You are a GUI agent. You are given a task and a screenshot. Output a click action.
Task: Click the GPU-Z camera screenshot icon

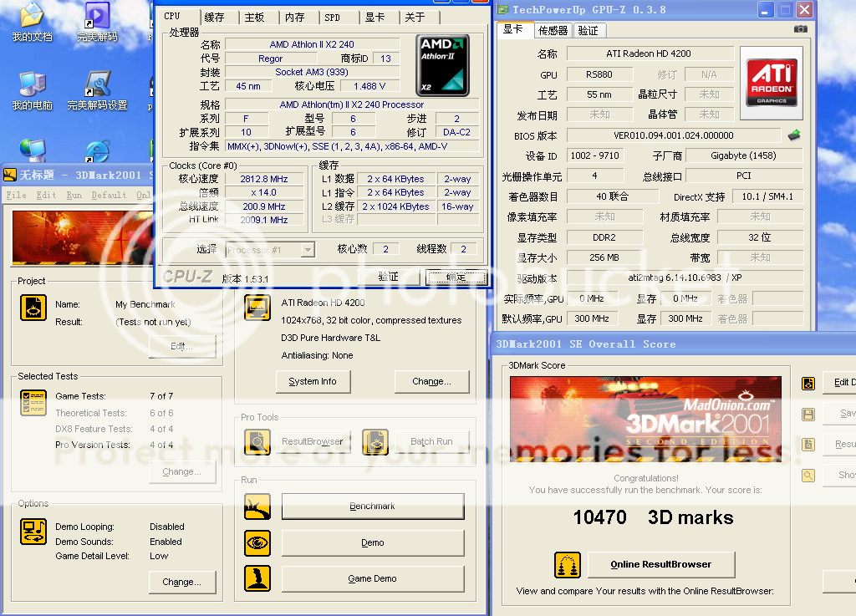tap(800, 29)
